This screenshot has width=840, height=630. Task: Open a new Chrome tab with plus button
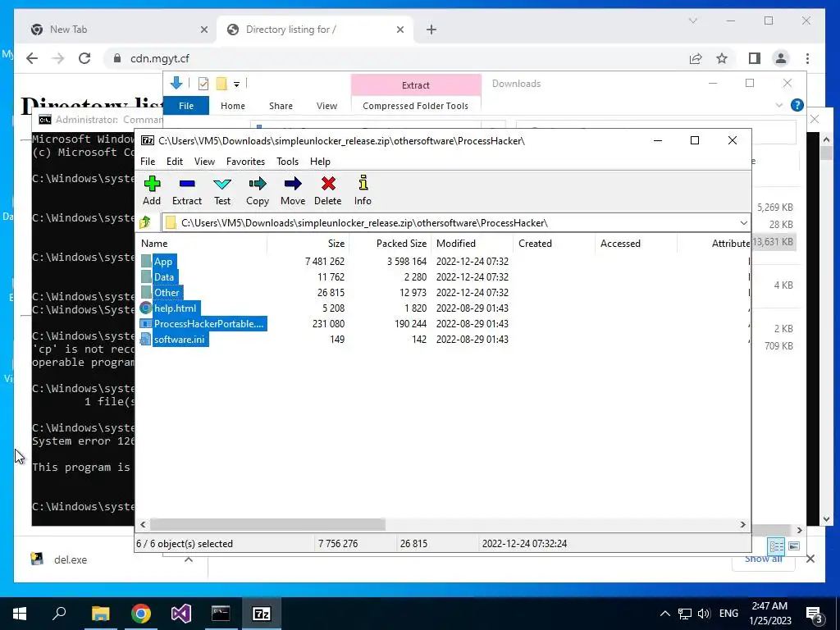(431, 30)
